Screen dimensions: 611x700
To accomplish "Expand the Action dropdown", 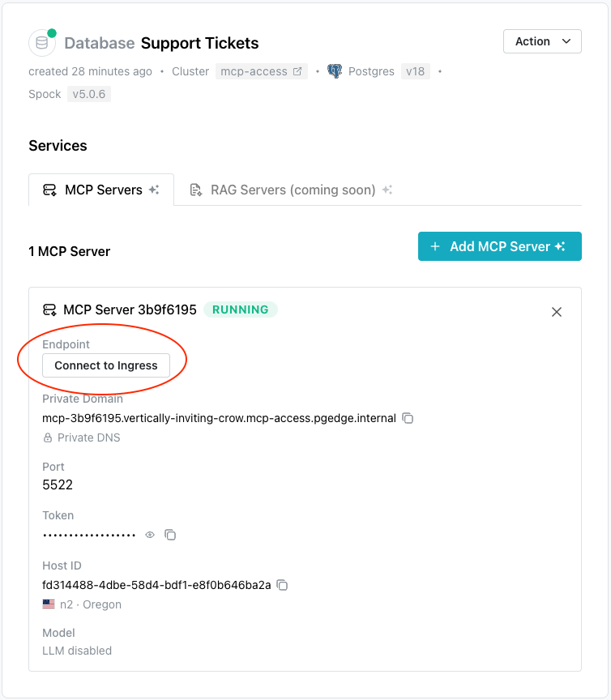I will [542, 41].
